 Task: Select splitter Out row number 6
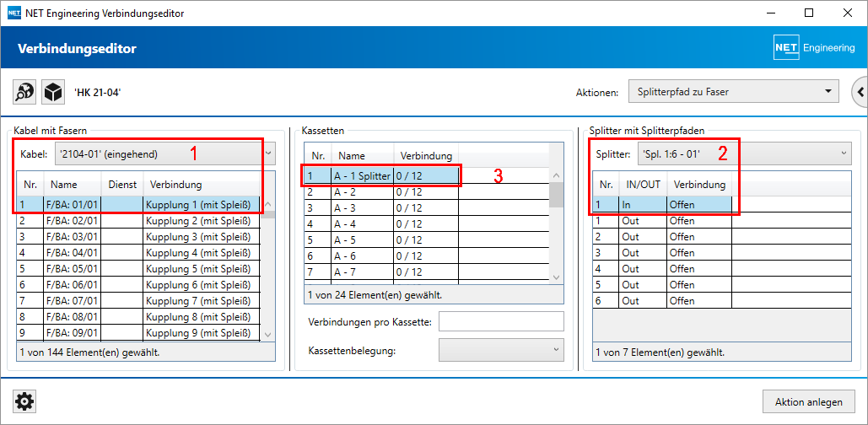tap(662, 301)
